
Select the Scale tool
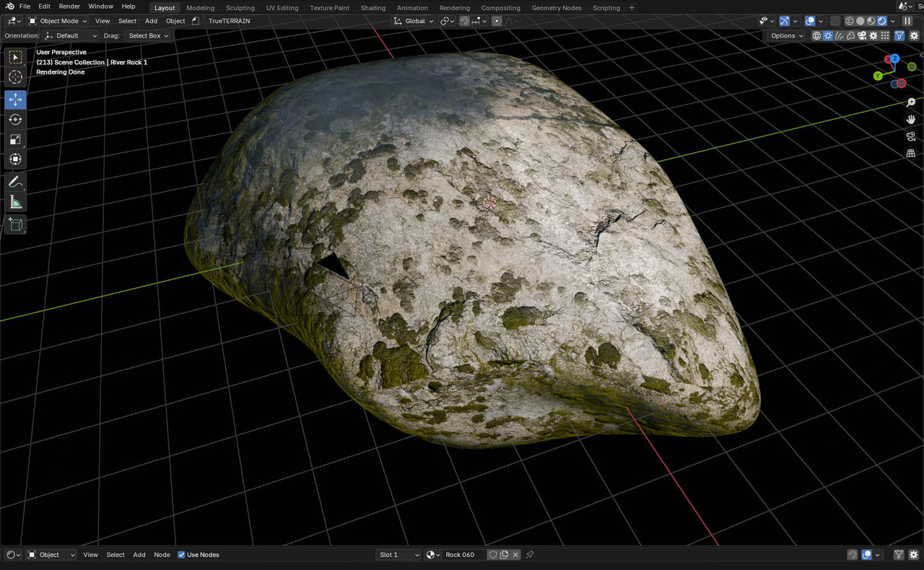(x=15, y=140)
